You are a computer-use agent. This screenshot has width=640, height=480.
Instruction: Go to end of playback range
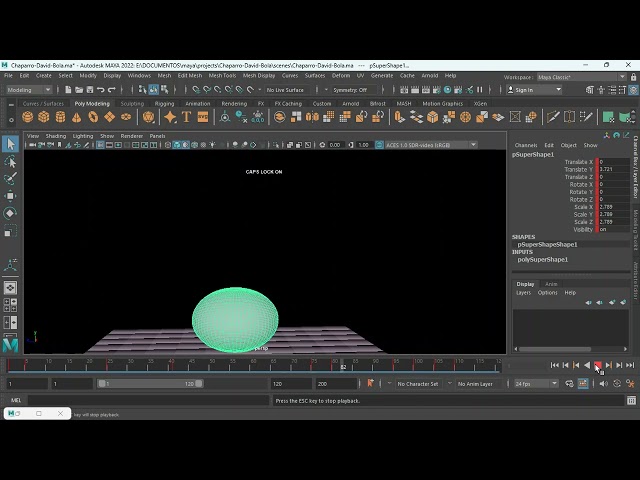click(630, 365)
